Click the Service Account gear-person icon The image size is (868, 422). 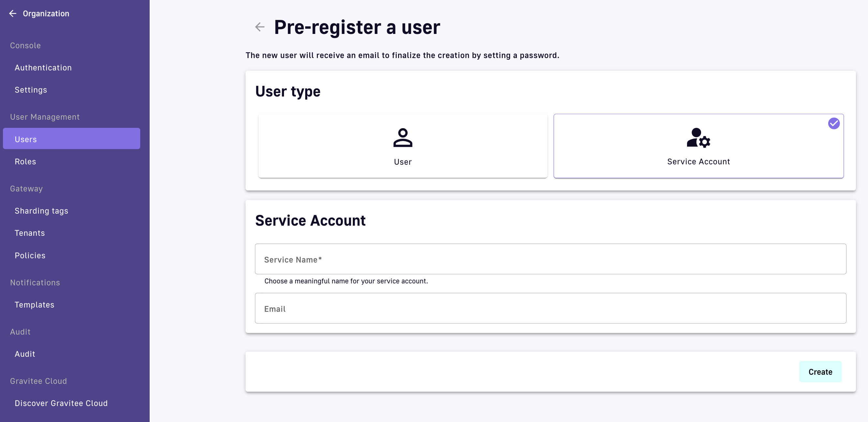coord(698,138)
